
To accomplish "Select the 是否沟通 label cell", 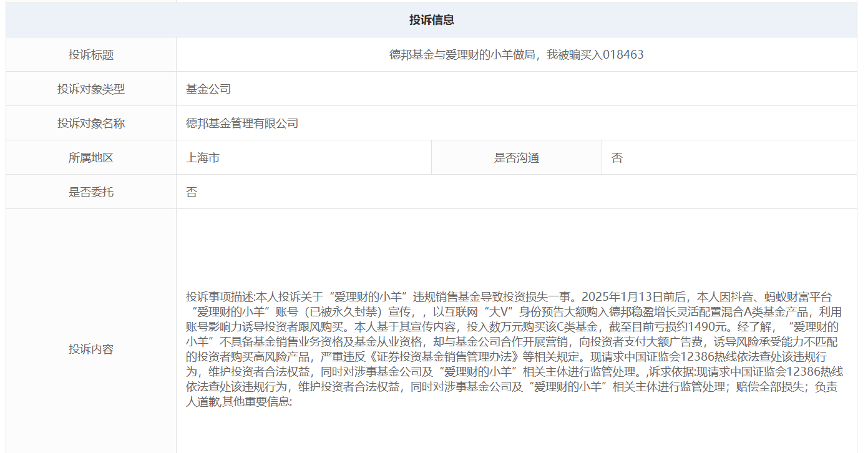I will coord(517,158).
